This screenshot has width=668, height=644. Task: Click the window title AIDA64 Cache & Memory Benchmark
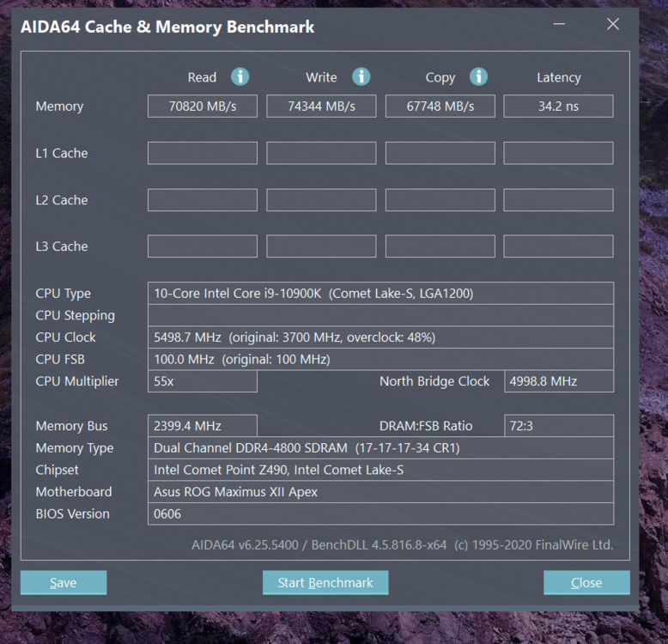(x=167, y=27)
